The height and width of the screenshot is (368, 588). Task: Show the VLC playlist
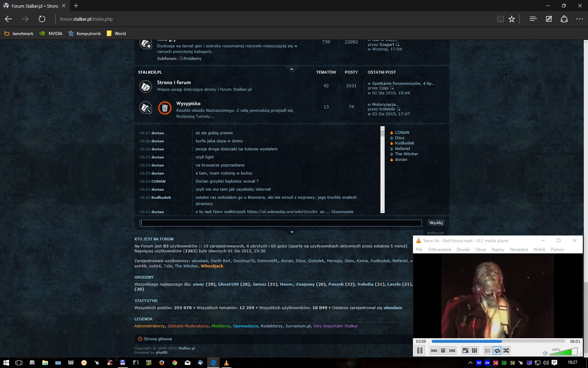(488, 350)
